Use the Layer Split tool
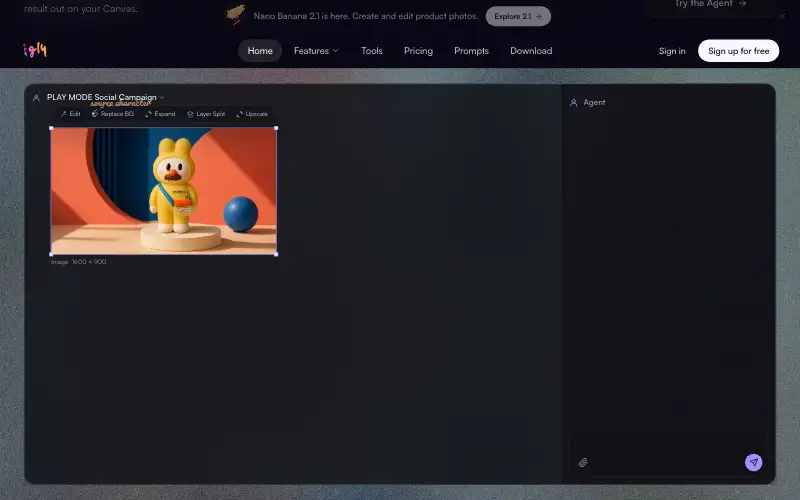The image size is (800, 500). tap(206, 114)
